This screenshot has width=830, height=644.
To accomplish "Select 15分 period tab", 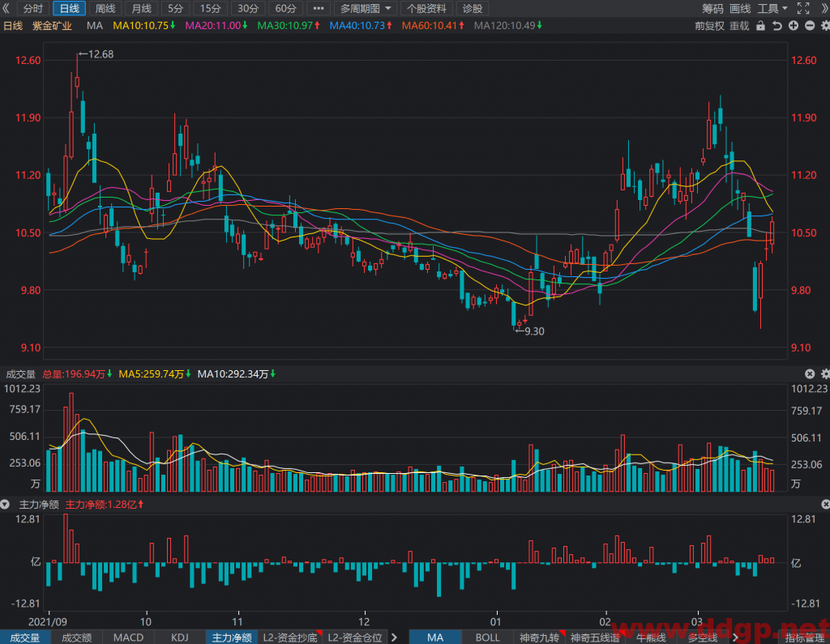I will coord(210,8).
